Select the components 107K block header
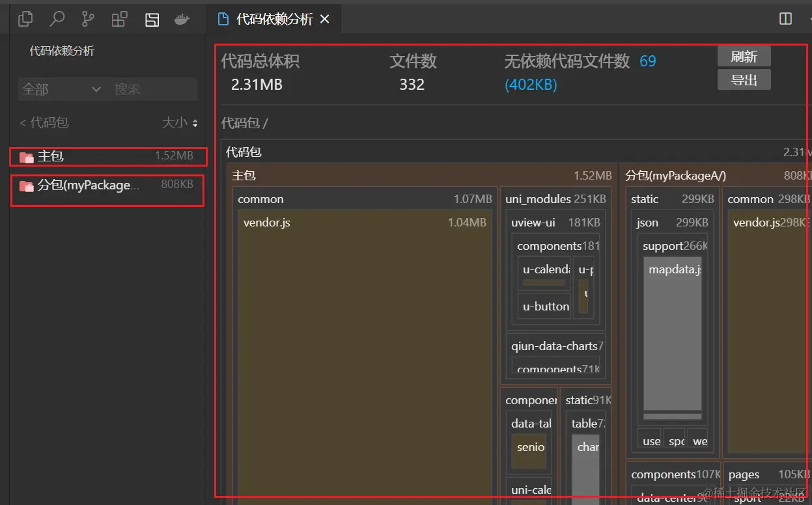812x505 pixels. 673,474
